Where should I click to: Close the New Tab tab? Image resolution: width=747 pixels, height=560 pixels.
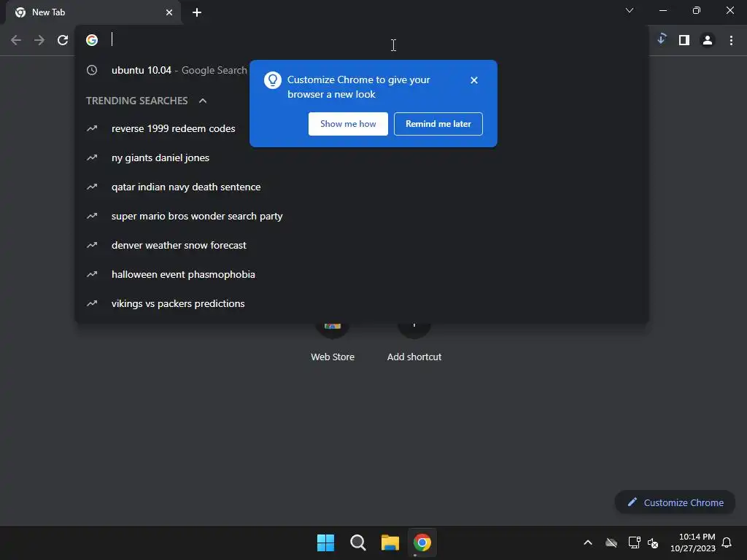[169, 12]
